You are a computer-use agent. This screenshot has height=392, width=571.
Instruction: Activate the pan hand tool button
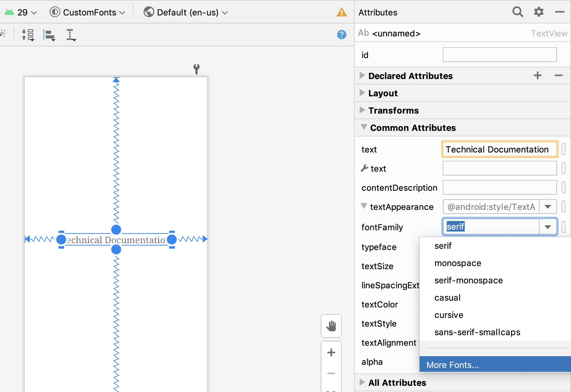pos(331,326)
